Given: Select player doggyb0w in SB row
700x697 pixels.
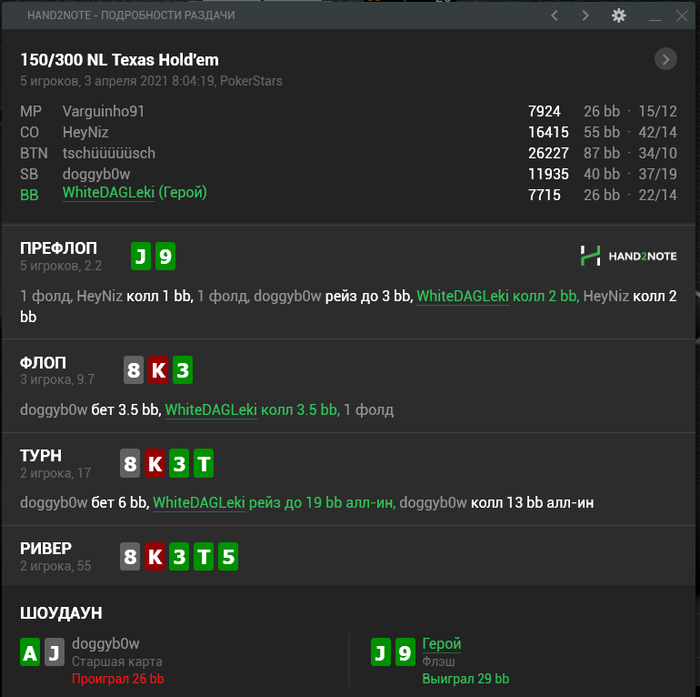Looking at the screenshot, I should pyautogui.click(x=96, y=174).
